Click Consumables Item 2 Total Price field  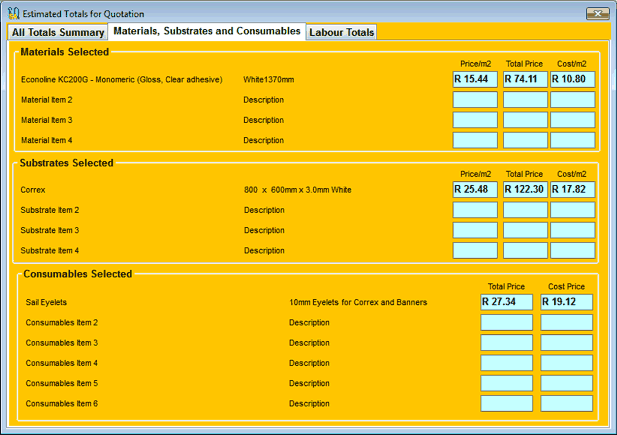tap(506, 322)
